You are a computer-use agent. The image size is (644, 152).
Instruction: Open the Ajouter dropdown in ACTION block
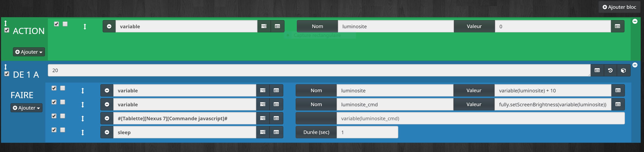coord(29,52)
